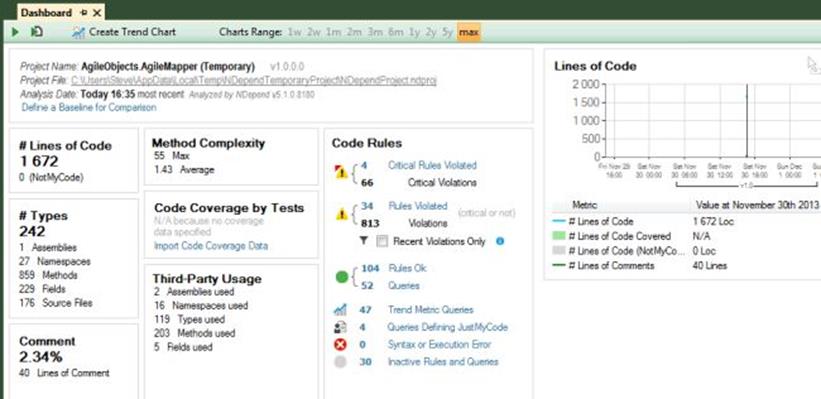Click the rules violated count 34
Image resolution: width=821 pixels, height=399 pixels.
click(x=367, y=206)
